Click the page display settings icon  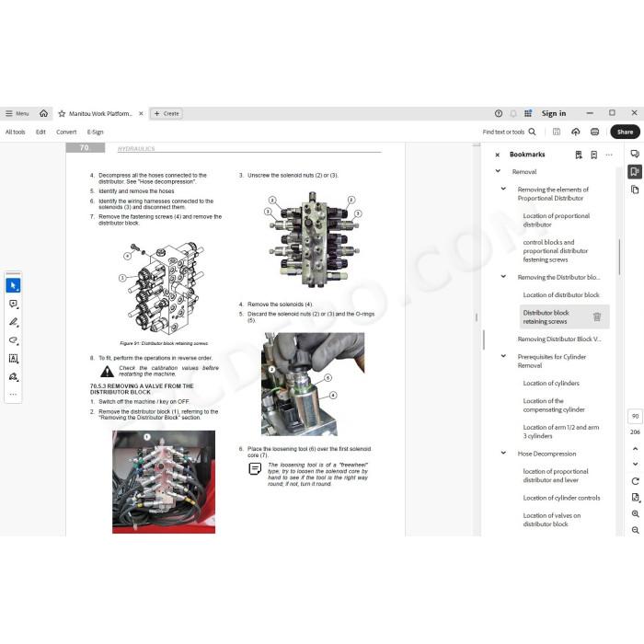[635, 498]
